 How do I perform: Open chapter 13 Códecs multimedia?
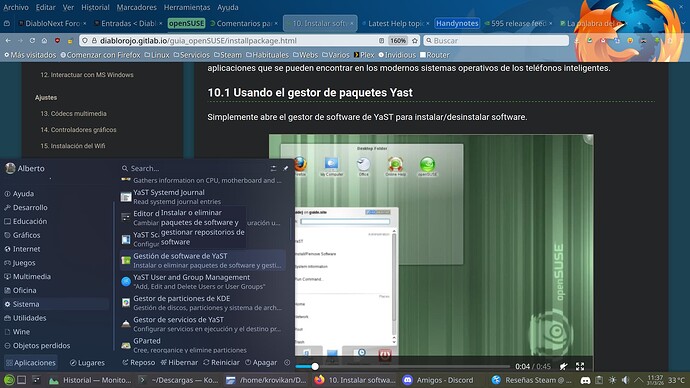click(x=73, y=113)
